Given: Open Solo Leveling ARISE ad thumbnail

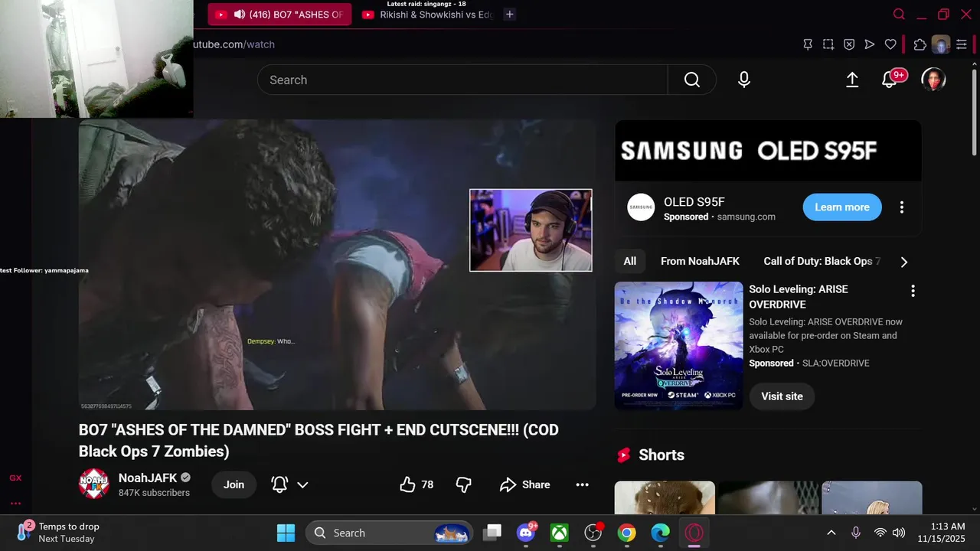Looking at the screenshot, I should click(x=678, y=345).
